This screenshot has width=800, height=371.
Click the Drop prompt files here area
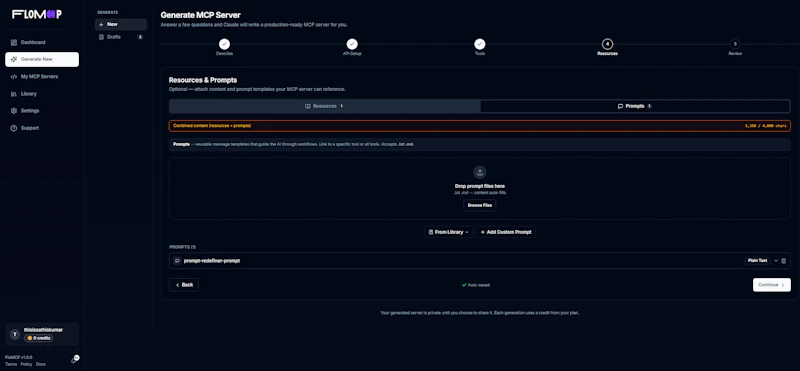point(480,188)
